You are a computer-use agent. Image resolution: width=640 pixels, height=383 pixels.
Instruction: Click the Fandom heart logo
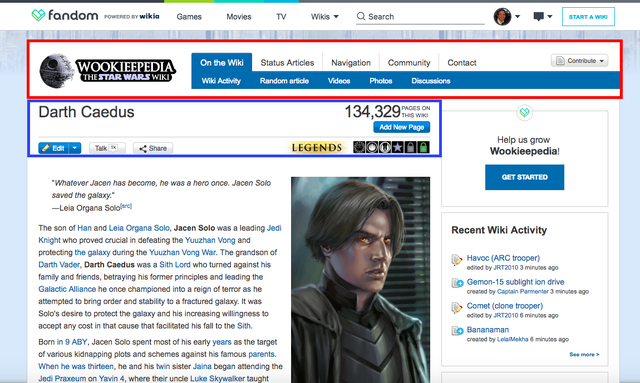(38, 16)
